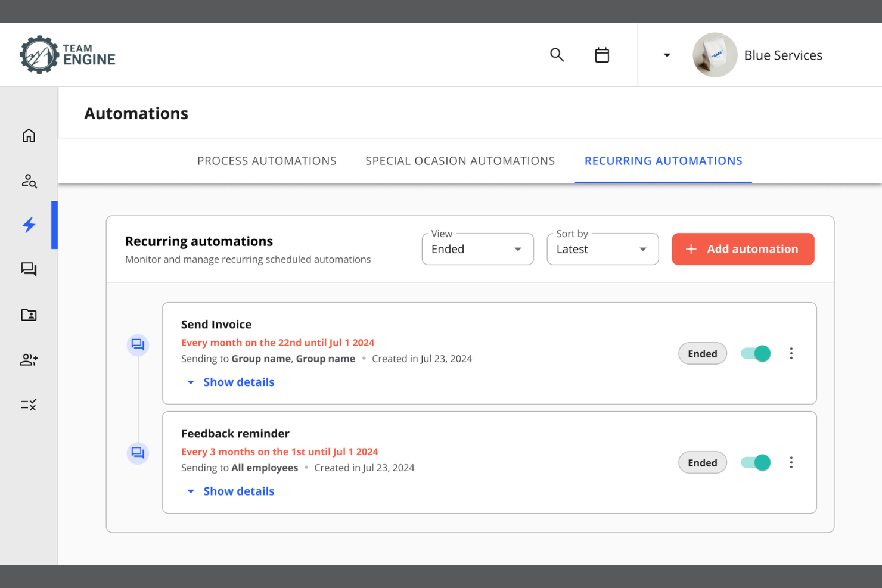The height and width of the screenshot is (588, 882).
Task: Switch to Special Ocasion Automations tab
Action: [460, 161]
